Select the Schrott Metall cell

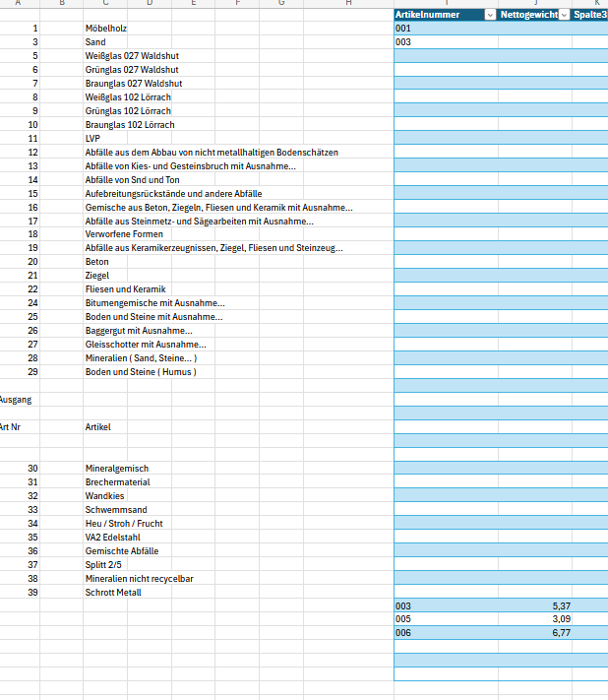(x=113, y=593)
